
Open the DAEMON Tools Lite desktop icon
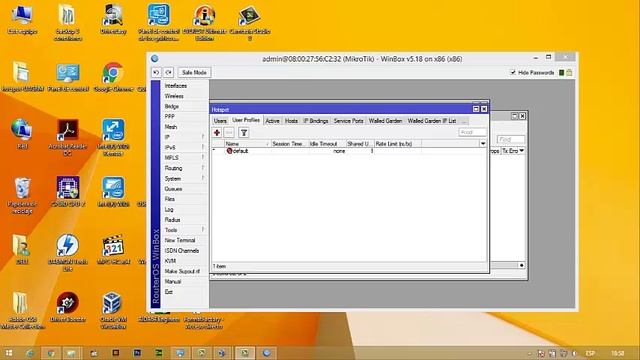(x=68, y=253)
